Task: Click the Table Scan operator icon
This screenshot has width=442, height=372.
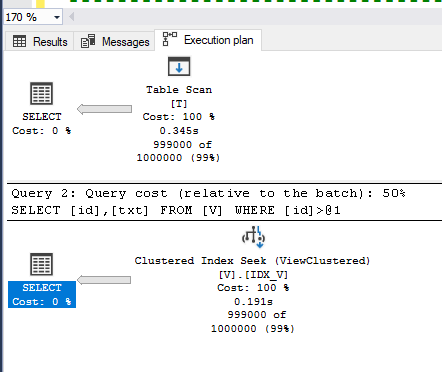Action: pos(179,66)
